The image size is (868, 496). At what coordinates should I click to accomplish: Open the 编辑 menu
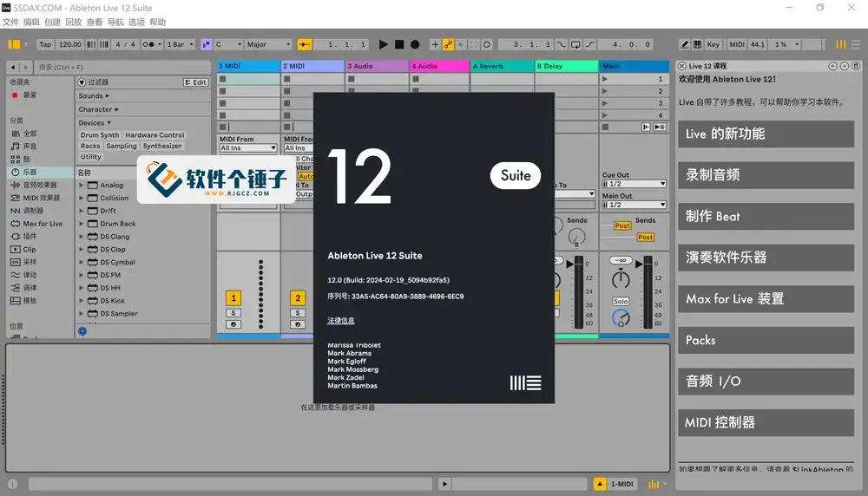(31, 23)
